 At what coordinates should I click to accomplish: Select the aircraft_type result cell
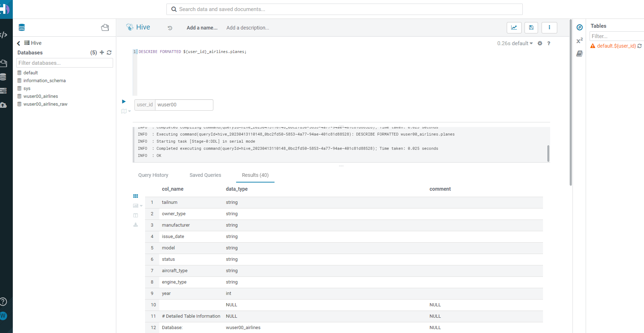(175, 271)
